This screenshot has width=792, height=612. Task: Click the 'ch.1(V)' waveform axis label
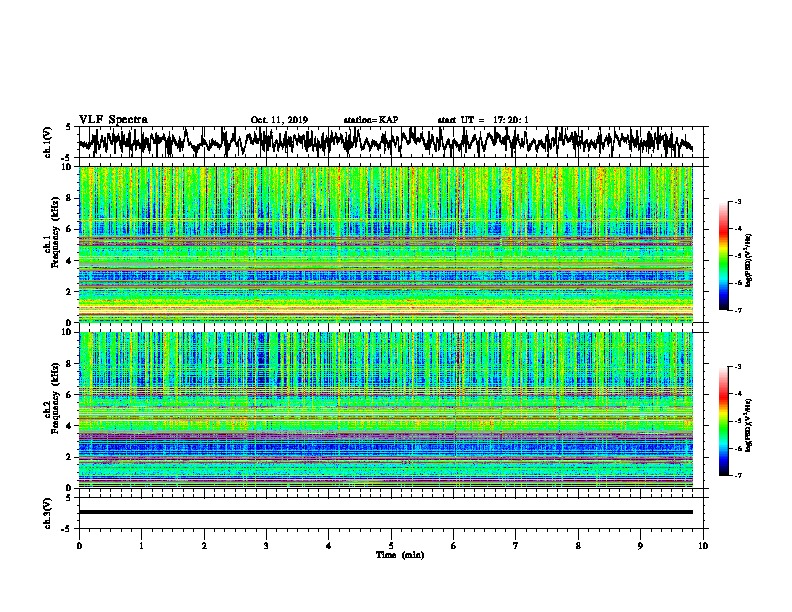tap(48, 142)
